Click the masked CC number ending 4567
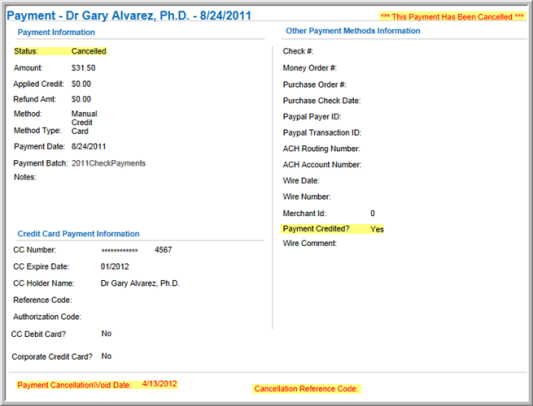 [x=137, y=250]
